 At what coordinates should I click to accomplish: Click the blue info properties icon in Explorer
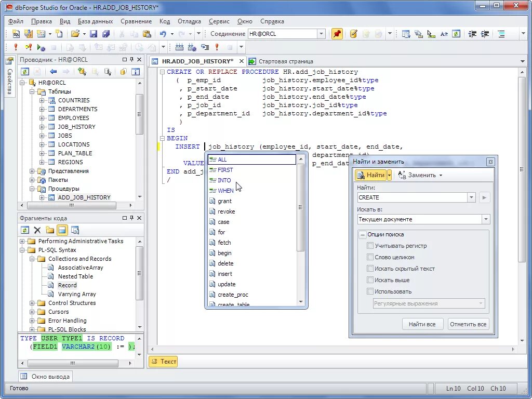tap(136, 72)
